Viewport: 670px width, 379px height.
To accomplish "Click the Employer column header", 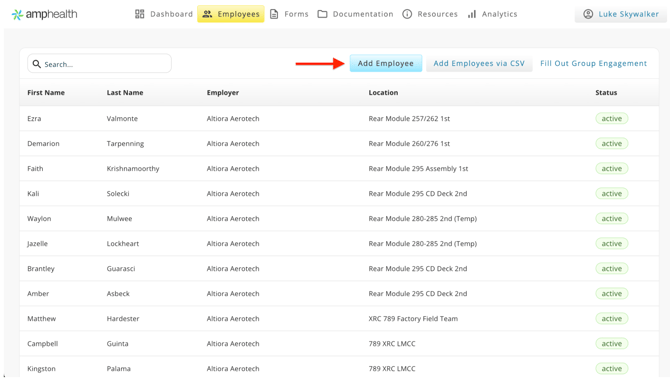I will (x=223, y=92).
